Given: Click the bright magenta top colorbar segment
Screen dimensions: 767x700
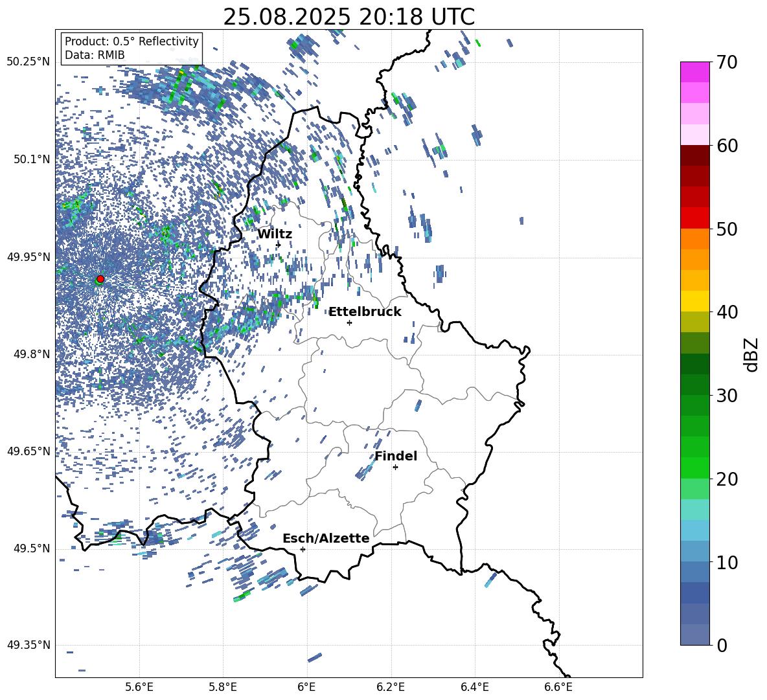Looking at the screenshot, I should pos(694,73).
